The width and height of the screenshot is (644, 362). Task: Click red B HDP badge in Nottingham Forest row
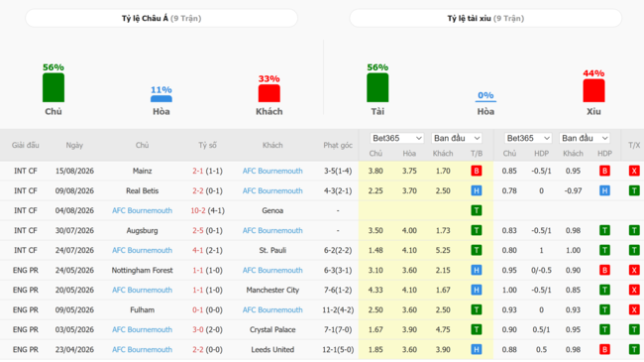[604, 271]
